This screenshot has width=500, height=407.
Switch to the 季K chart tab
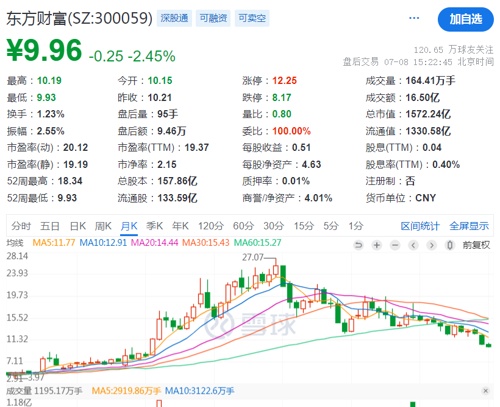154,226
